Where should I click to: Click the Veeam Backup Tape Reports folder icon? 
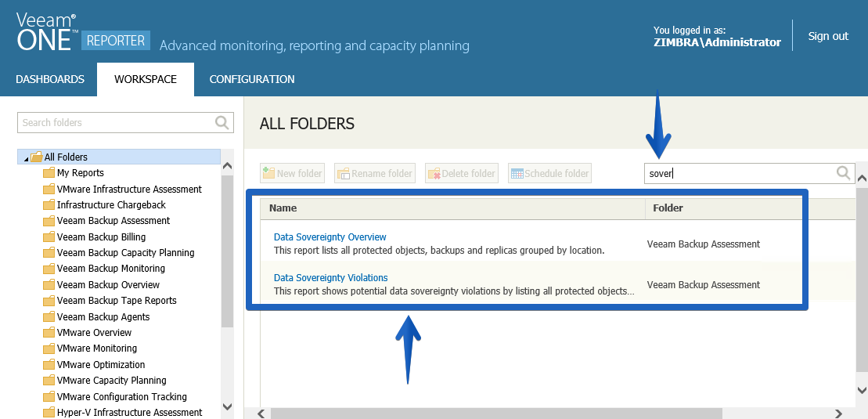pyautogui.click(x=49, y=301)
